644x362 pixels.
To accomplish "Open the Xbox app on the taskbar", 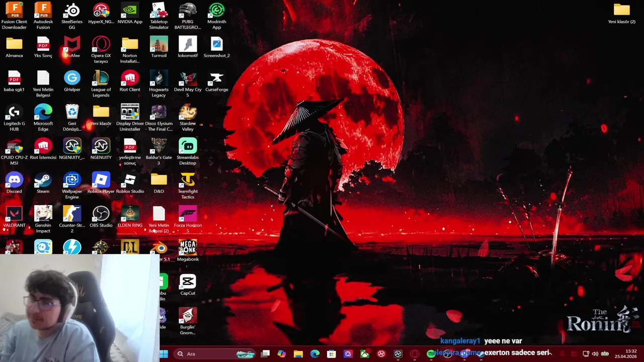I will pyautogui.click(x=365, y=354).
